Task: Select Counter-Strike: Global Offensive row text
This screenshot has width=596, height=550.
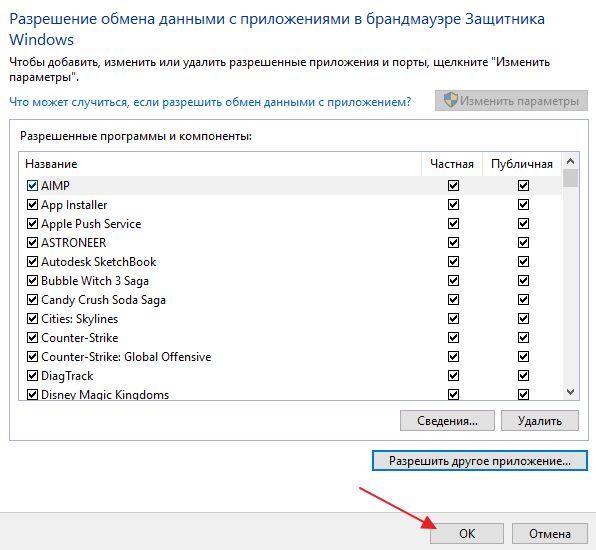Action: coord(126,357)
